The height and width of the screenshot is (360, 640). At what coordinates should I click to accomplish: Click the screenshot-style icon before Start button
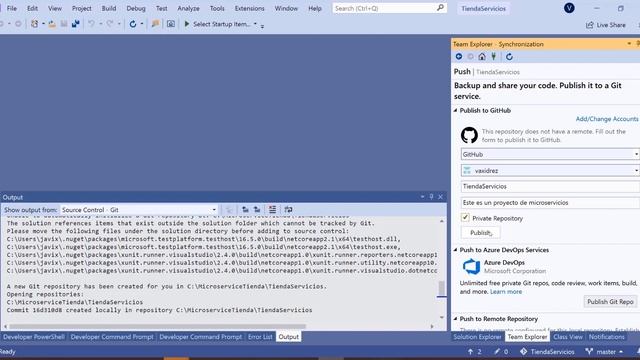pos(171,24)
